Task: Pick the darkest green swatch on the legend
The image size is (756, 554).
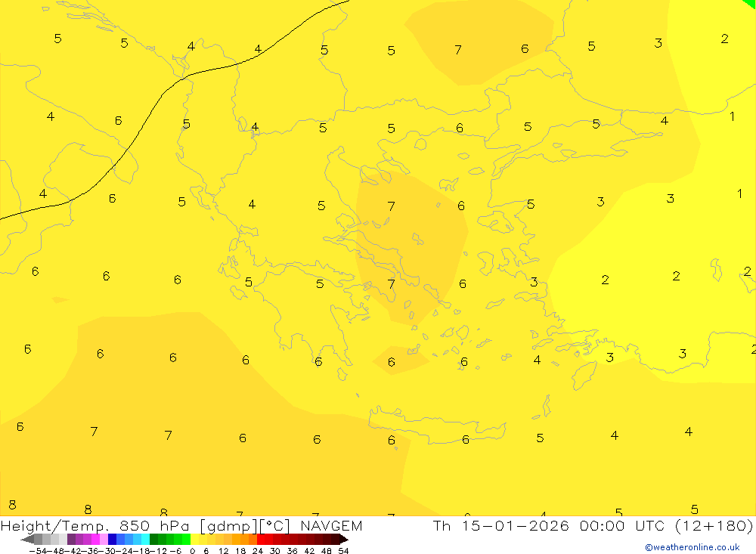Action: pos(153,540)
